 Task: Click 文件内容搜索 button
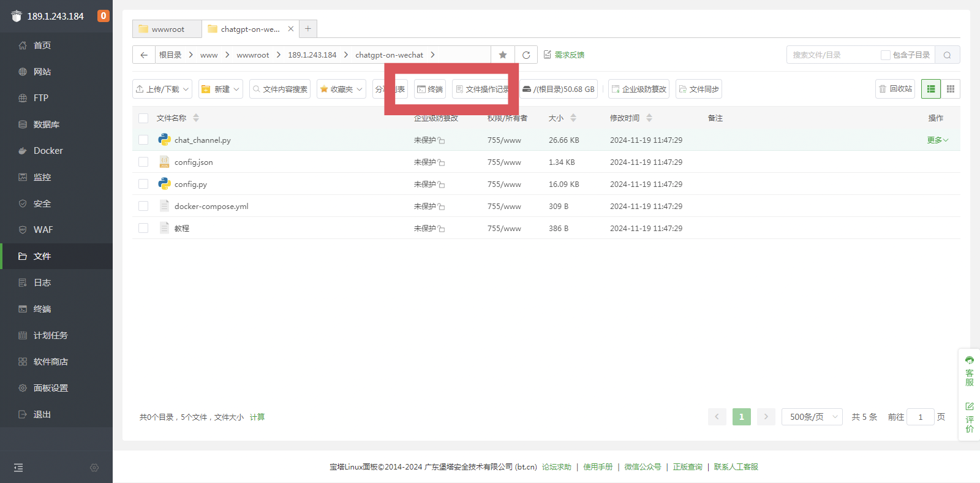280,89
